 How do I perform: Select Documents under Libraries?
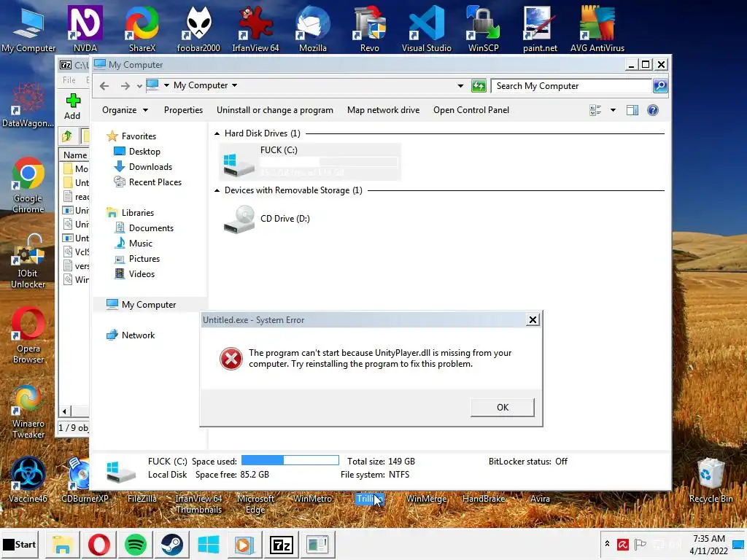pos(151,228)
